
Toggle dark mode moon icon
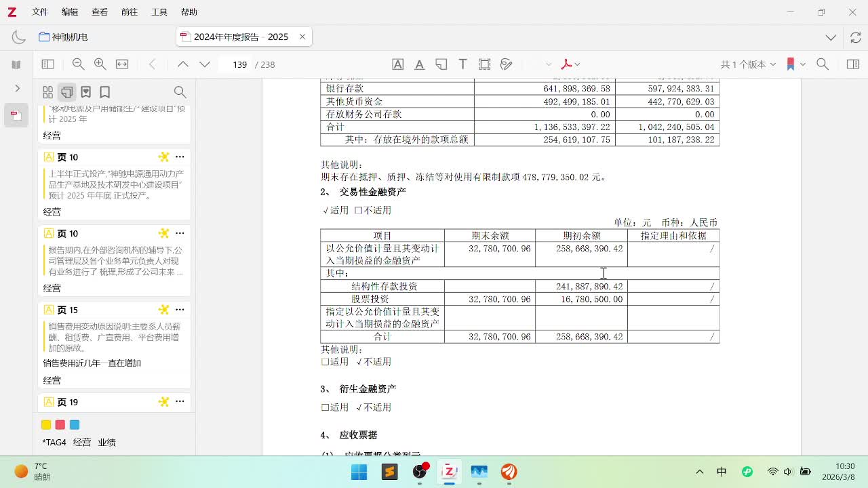19,37
